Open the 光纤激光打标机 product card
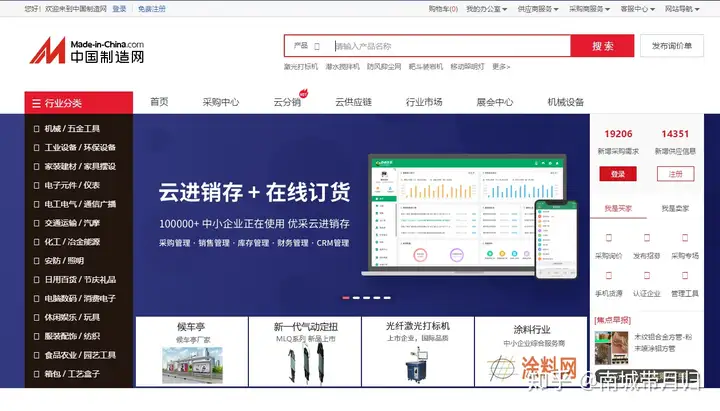Image resolution: width=720 pixels, height=411 pixels. pyautogui.click(x=418, y=352)
